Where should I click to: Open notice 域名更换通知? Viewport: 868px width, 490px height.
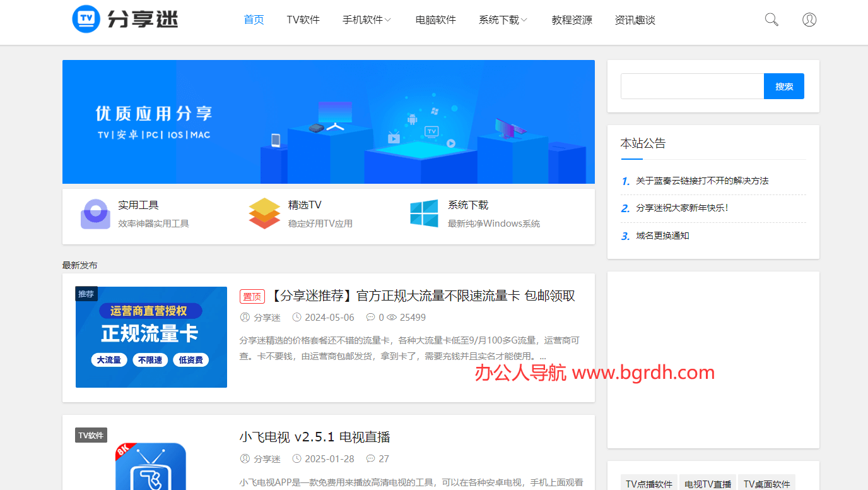click(662, 236)
